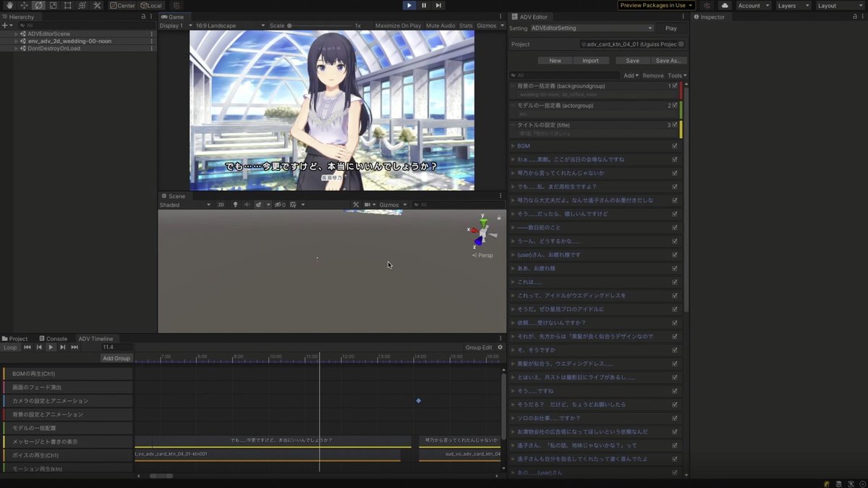Viewport: 868px width, 488px height.
Task: Open Tools dropdown in ADV Editor
Action: (677, 75)
